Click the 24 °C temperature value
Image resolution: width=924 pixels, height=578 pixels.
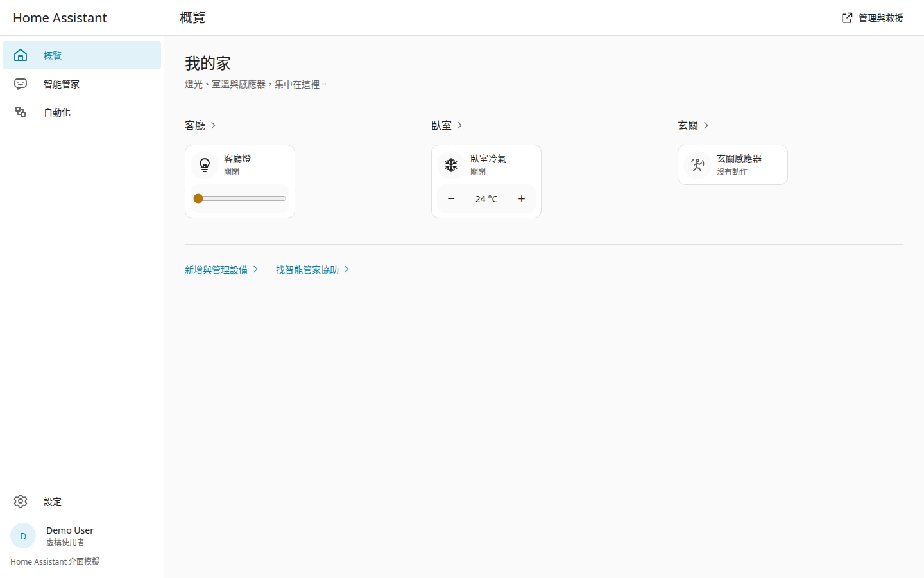(486, 199)
